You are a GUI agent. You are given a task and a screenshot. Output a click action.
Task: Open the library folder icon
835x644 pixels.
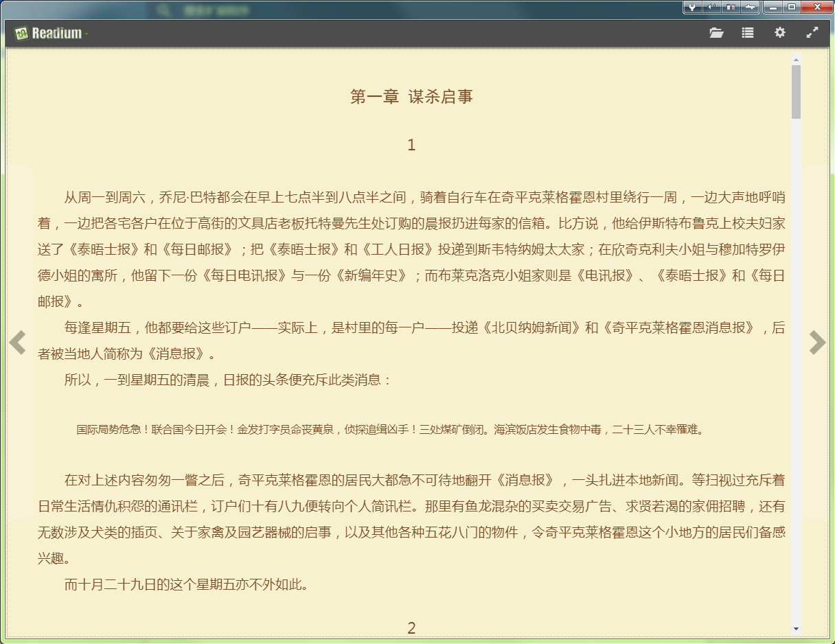click(x=716, y=33)
